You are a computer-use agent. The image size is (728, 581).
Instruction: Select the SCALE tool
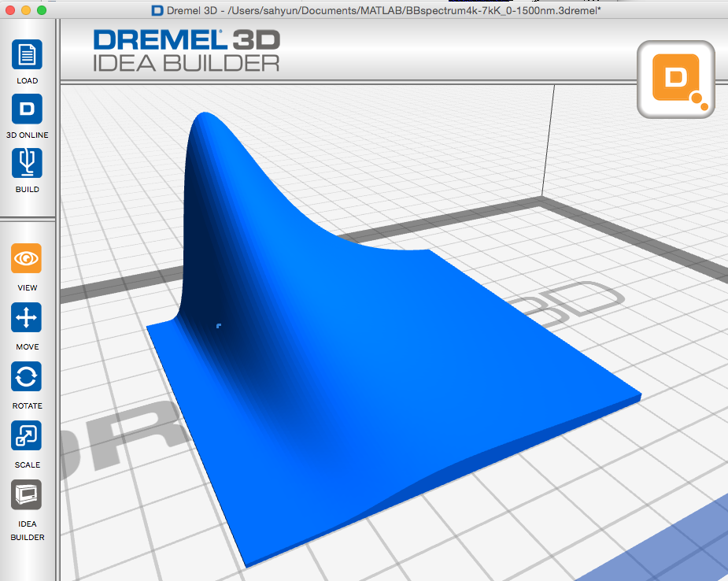(x=27, y=435)
